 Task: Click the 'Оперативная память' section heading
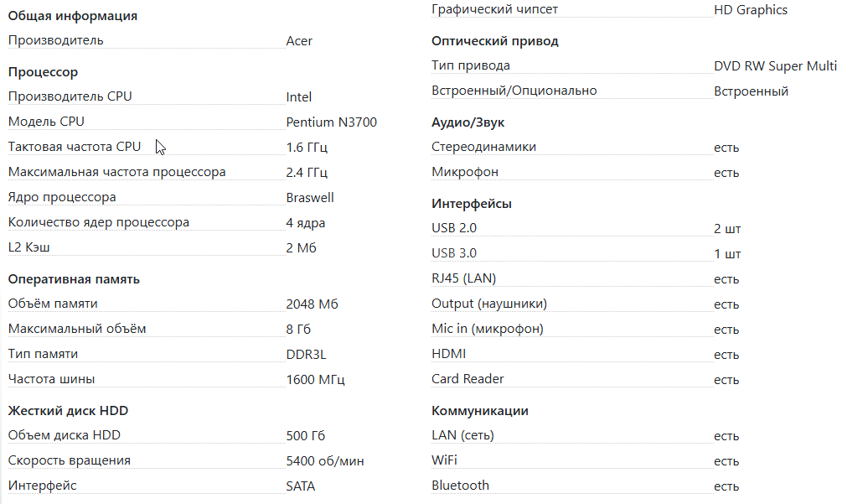click(74, 279)
